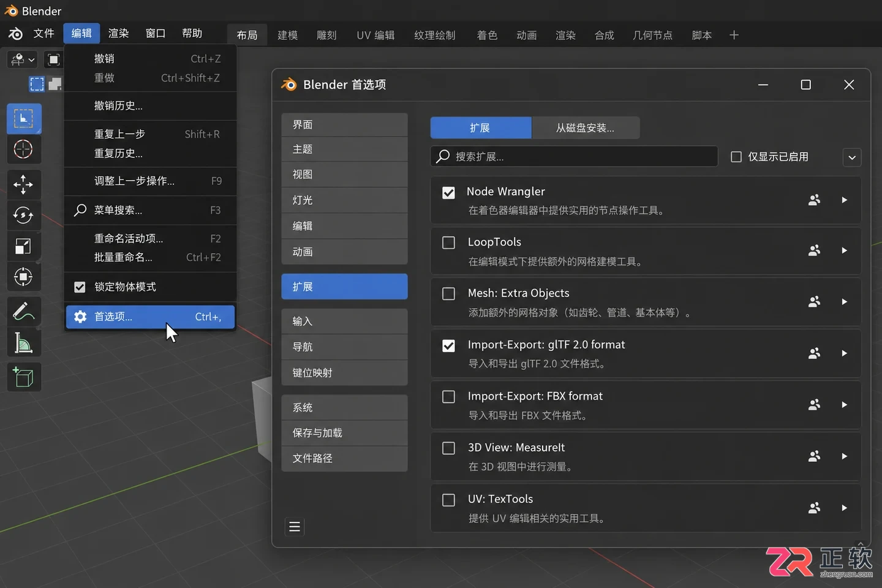Click community icon on UV: TexTools row
This screenshot has width=882, height=588.
click(814, 508)
